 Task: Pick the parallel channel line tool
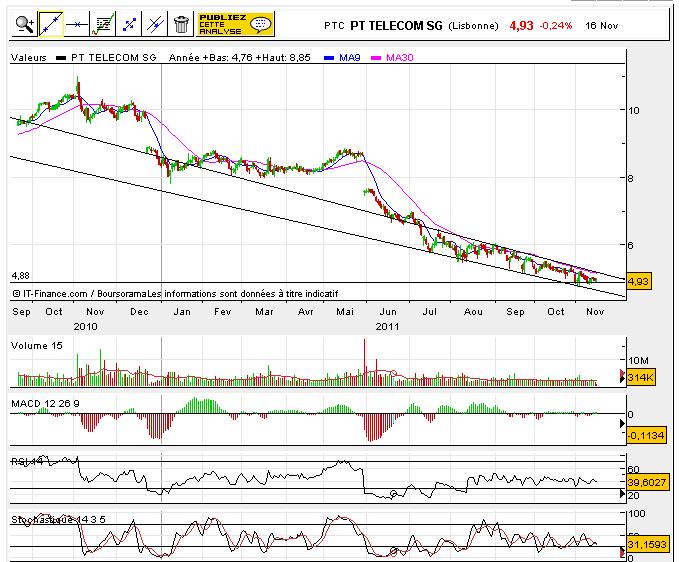coord(155,24)
